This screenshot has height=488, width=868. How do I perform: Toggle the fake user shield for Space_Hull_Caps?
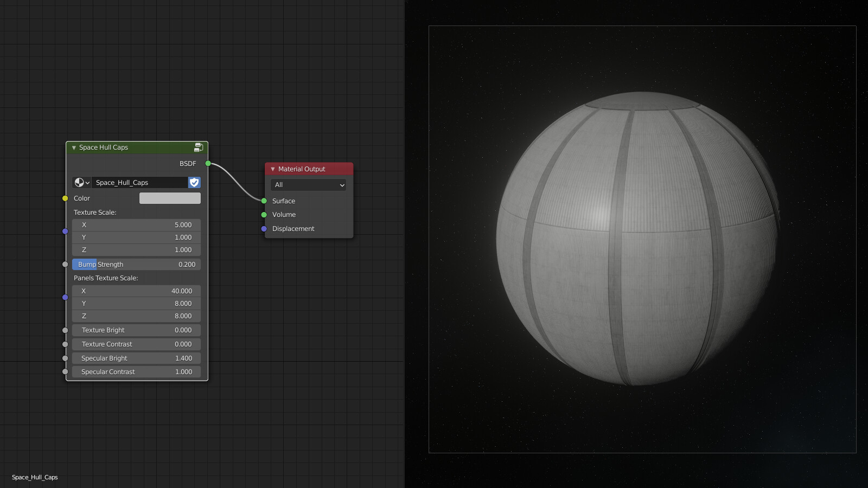(x=194, y=182)
